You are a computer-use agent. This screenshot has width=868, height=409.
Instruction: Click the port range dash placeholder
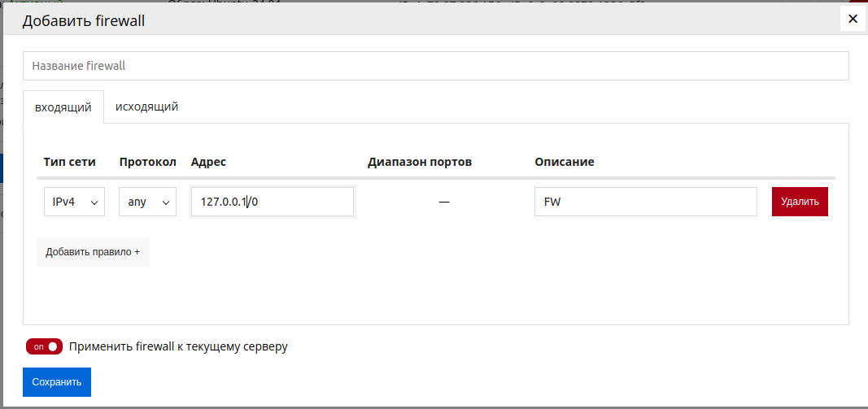tap(444, 202)
